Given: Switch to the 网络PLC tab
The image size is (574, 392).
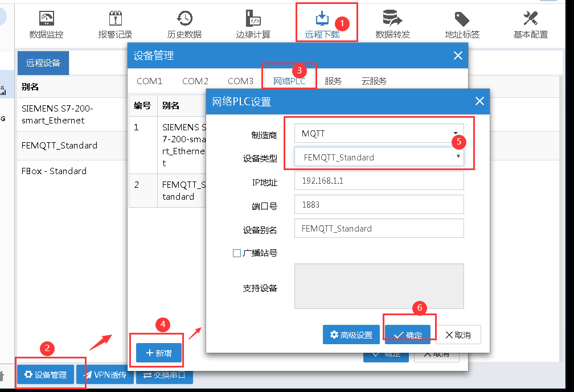Looking at the screenshot, I should [x=289, y=81].
